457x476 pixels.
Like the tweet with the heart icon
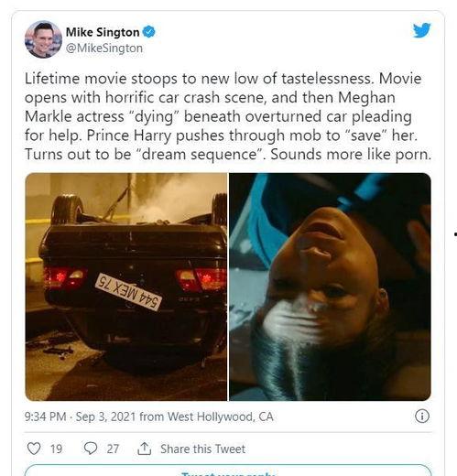pos(34,449)
